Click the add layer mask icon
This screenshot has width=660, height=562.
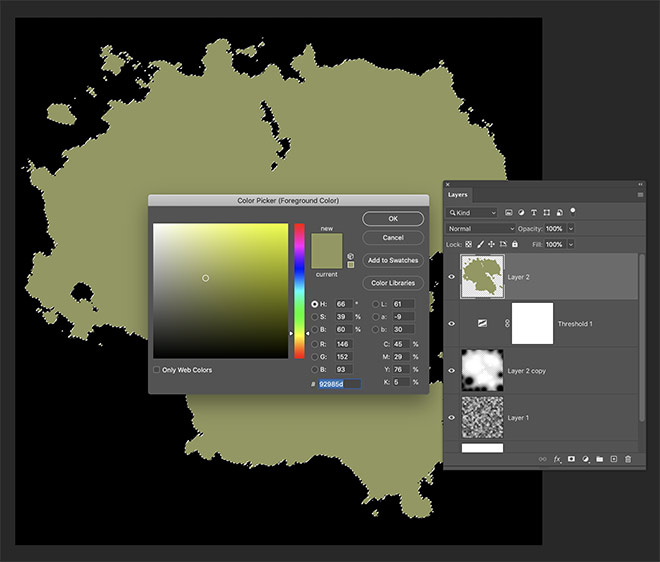571,459
